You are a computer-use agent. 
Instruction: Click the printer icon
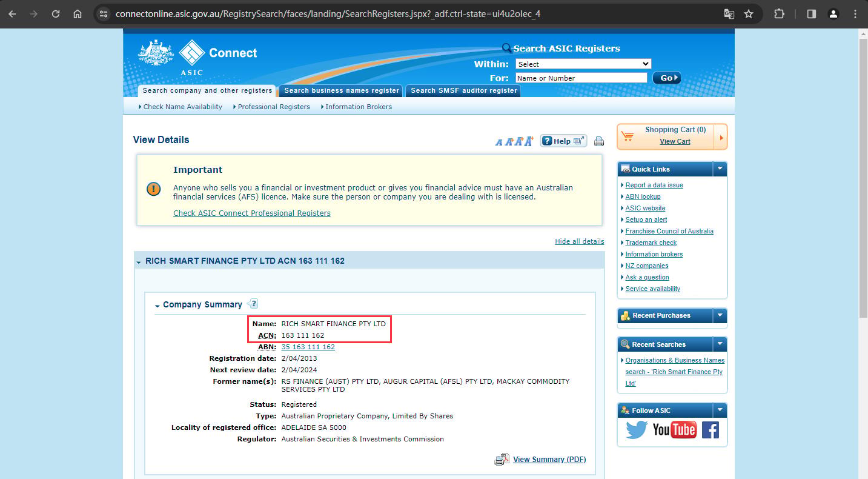tap(599, 141)
